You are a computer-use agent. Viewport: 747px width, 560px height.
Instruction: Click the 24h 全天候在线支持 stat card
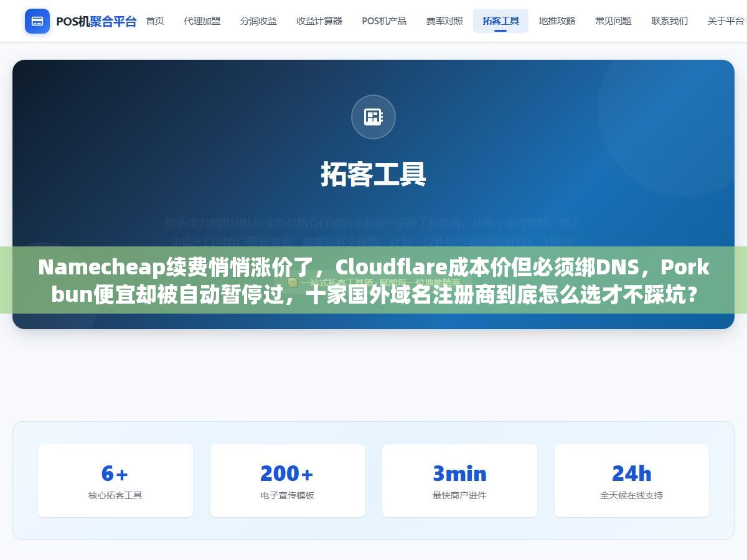point(632,480)
